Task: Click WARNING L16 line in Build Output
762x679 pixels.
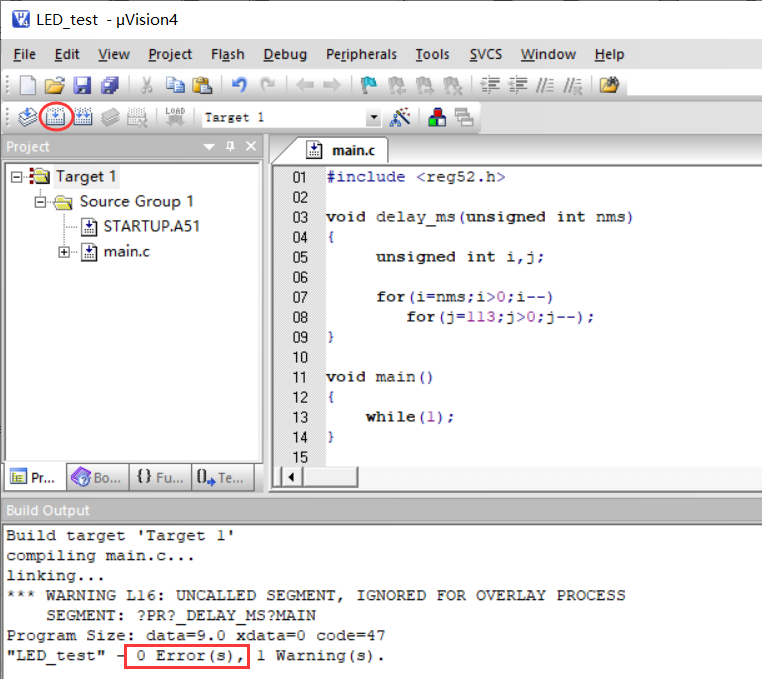Action: click(x=316, y=596)
